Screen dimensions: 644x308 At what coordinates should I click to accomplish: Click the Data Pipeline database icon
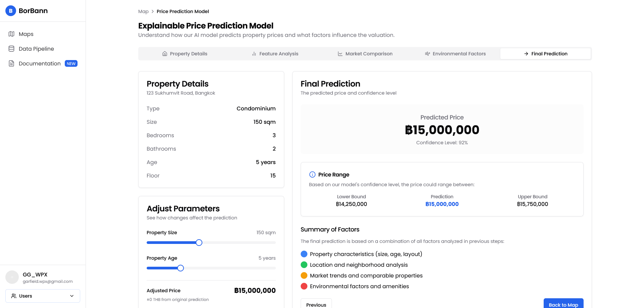click(11, 49)
